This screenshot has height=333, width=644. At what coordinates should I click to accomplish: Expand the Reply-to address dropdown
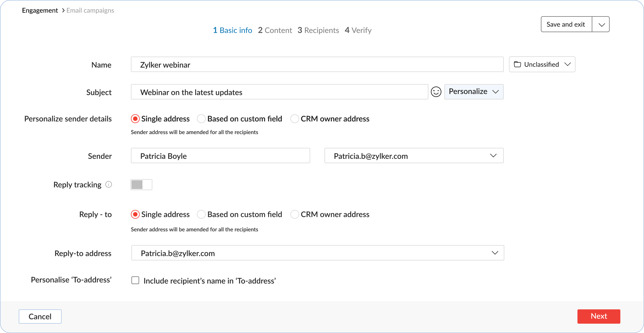pyautogui.click(x=495, y=253)
